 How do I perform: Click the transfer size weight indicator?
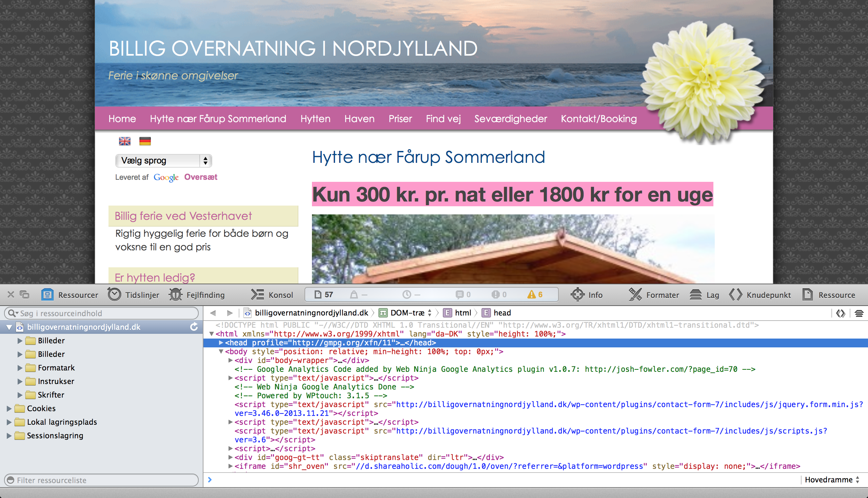coord(359,294)
